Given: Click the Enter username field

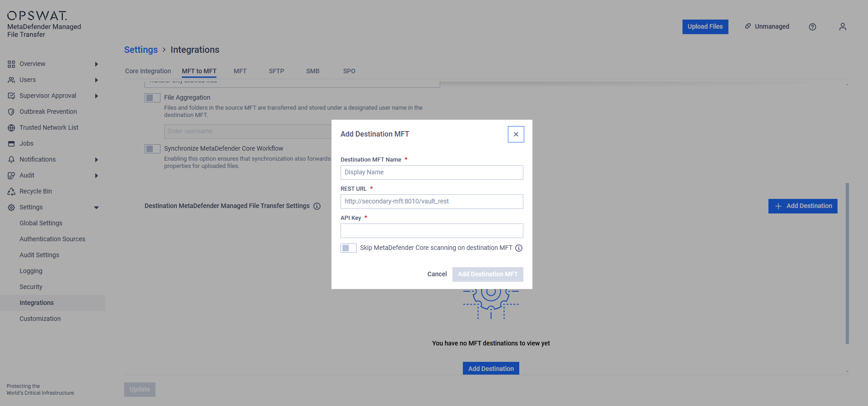Looking at the screenshot, I should pyautogui.click(x=248, y=132).
